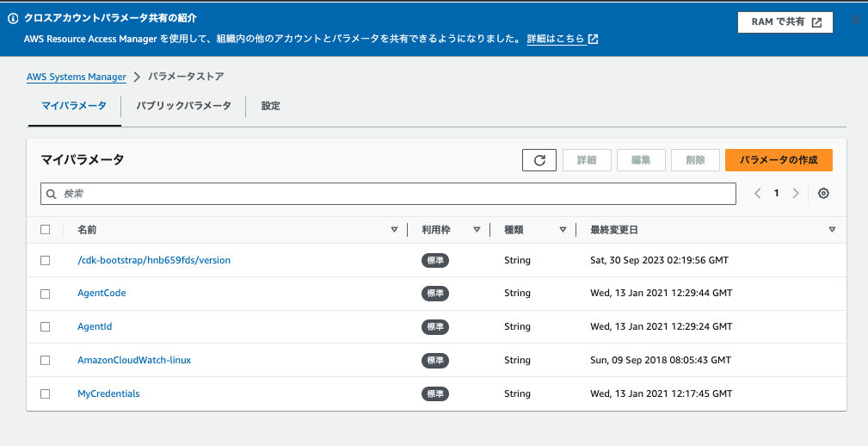Click the 利用枠 column header

(x=435, y=229)
